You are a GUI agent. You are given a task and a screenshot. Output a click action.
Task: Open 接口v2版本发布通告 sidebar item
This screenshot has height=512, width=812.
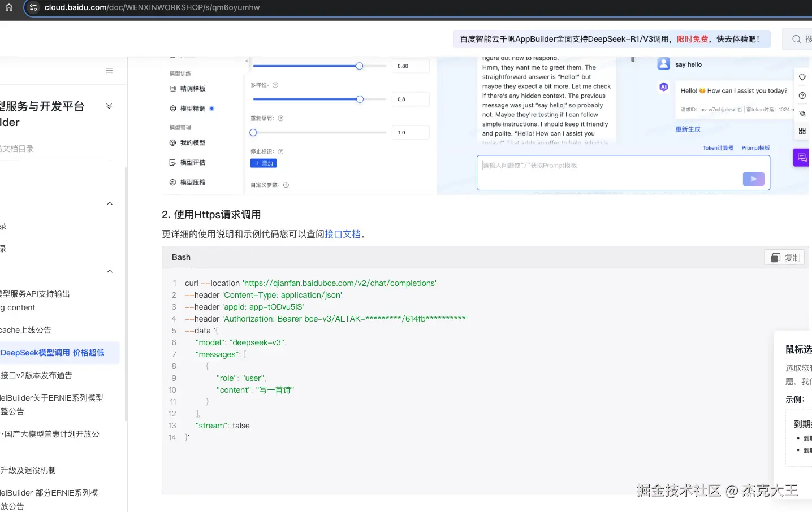[x=36, y=375]
